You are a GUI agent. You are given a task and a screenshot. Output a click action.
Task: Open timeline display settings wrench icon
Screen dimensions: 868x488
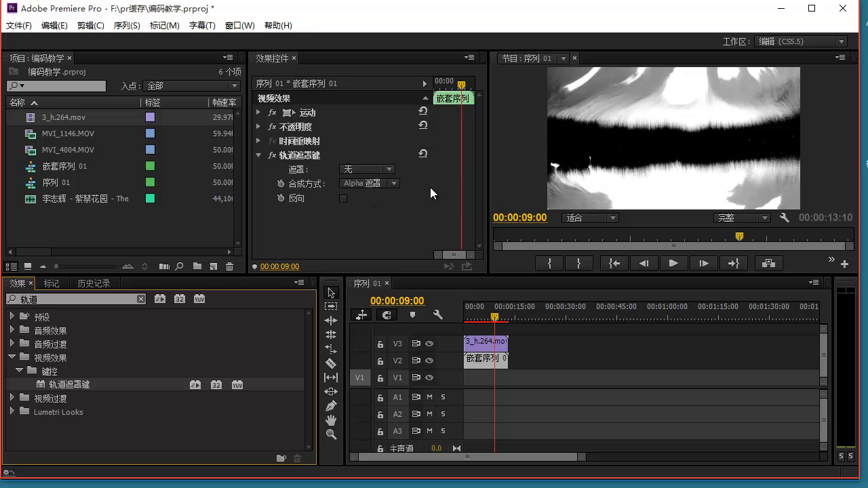437,314
